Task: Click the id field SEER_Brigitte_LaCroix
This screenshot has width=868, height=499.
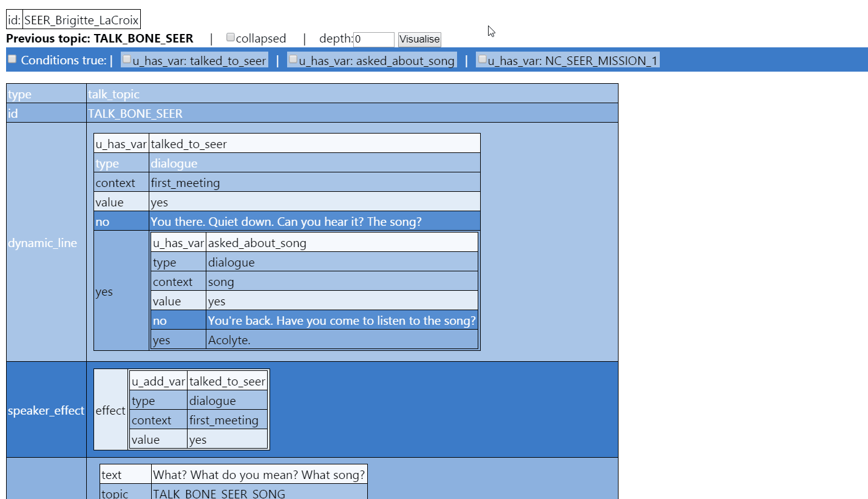Action: tap(81, 19)
